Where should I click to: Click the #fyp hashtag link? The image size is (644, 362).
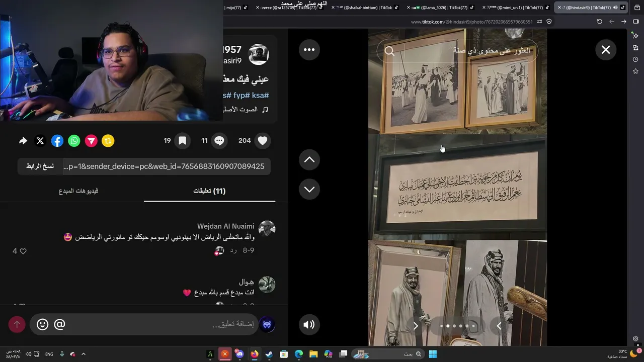(x=242, y=96)
